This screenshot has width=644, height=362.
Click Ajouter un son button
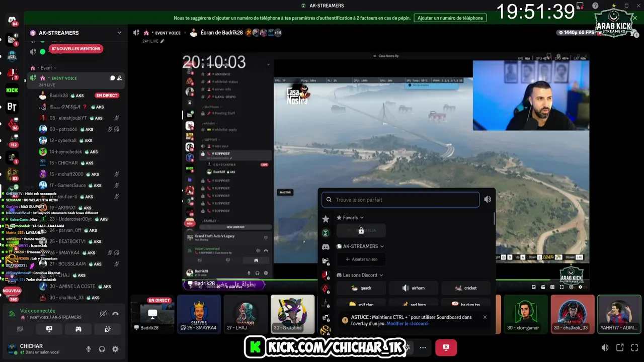click(361, 259)
